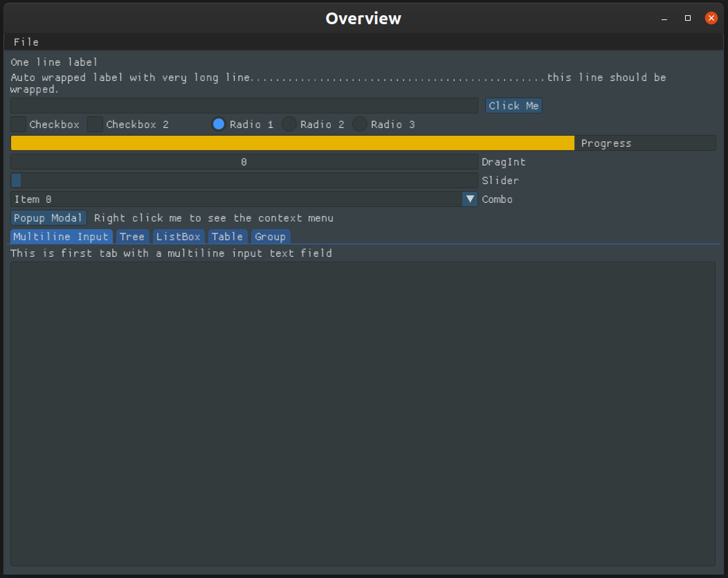Select Radio 2 option
Screen dimensions: 728x578
pos(289,125)
